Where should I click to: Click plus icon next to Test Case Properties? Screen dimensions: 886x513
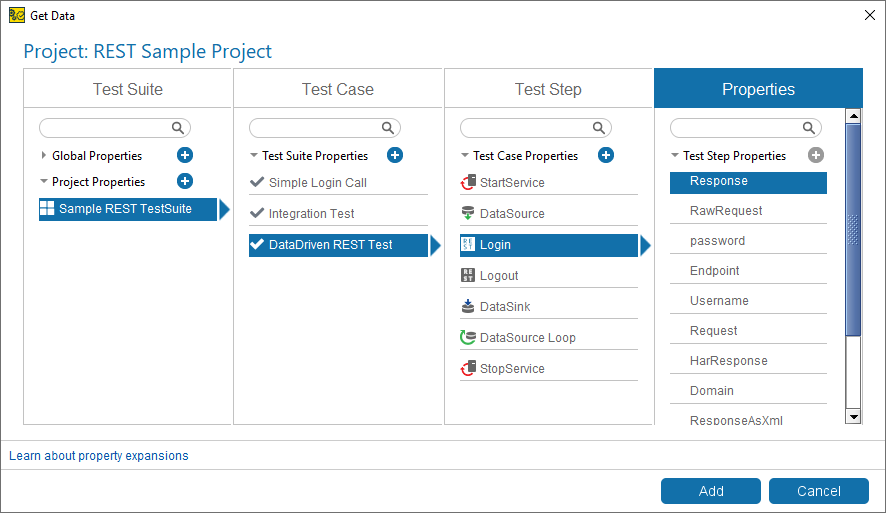606,155
